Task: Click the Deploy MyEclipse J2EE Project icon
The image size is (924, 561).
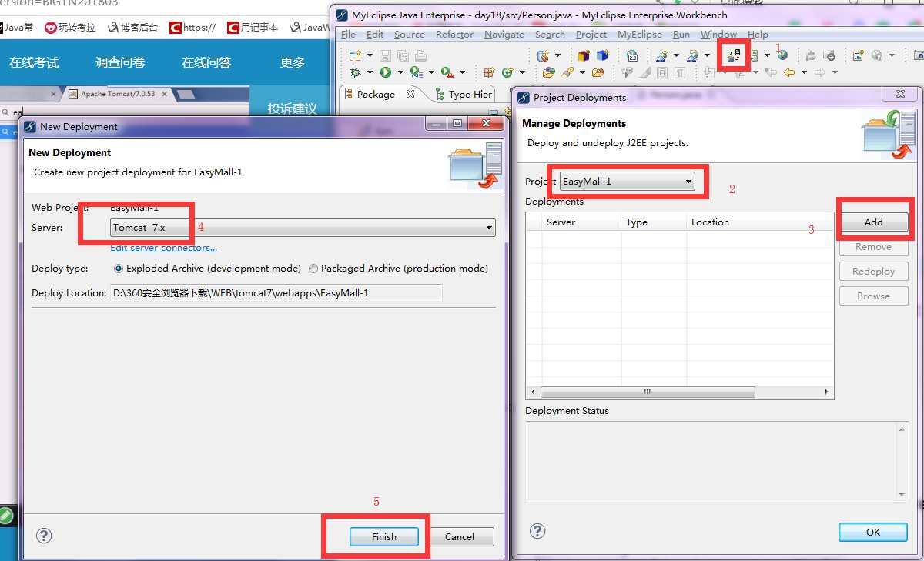Action: pos(734,55)
